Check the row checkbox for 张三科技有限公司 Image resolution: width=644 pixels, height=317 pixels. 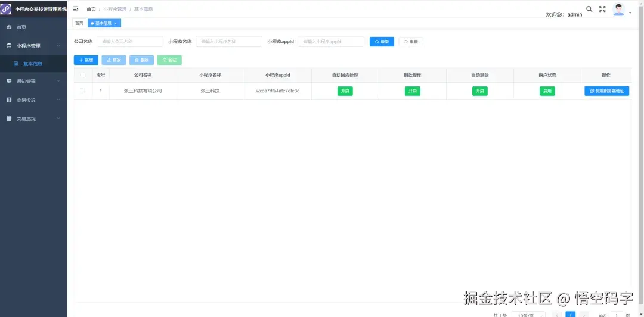(83, 91)
